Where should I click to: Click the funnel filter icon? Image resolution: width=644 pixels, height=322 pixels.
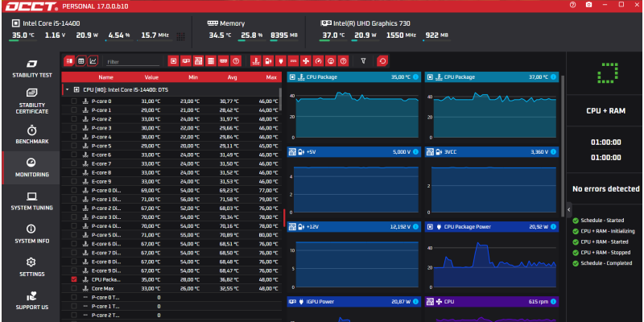[x=363, y=61]
